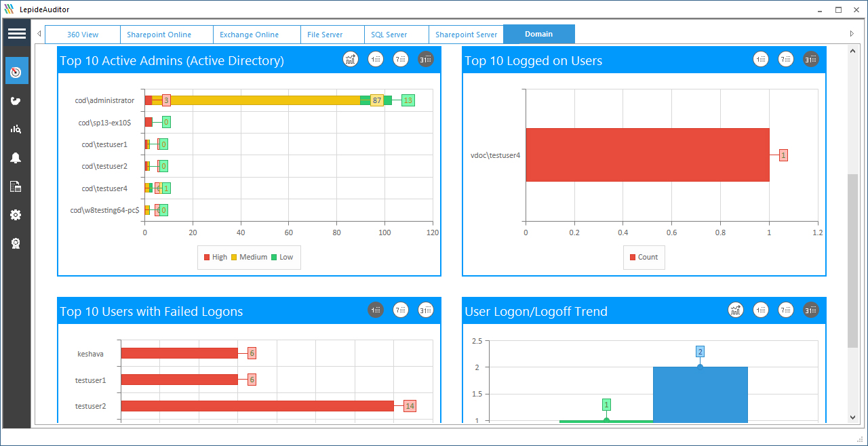Open the award ribbon sidebar icon
This screenshot has height=446, width=868.
(x=16, y=243)
